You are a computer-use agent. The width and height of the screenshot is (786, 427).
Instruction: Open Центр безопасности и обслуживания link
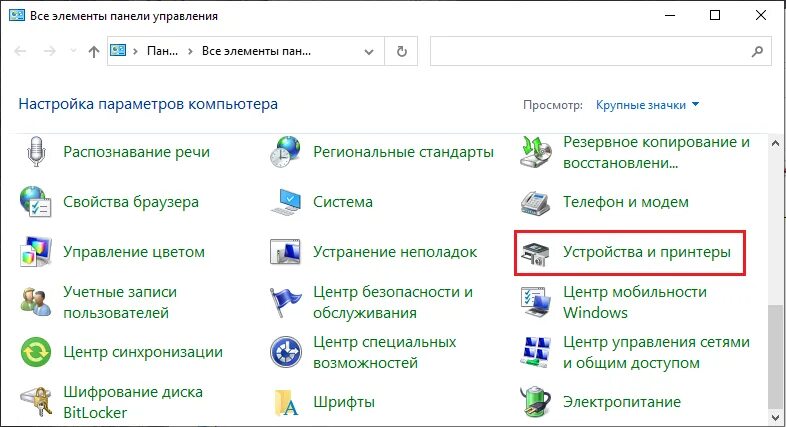coord(393,302)
